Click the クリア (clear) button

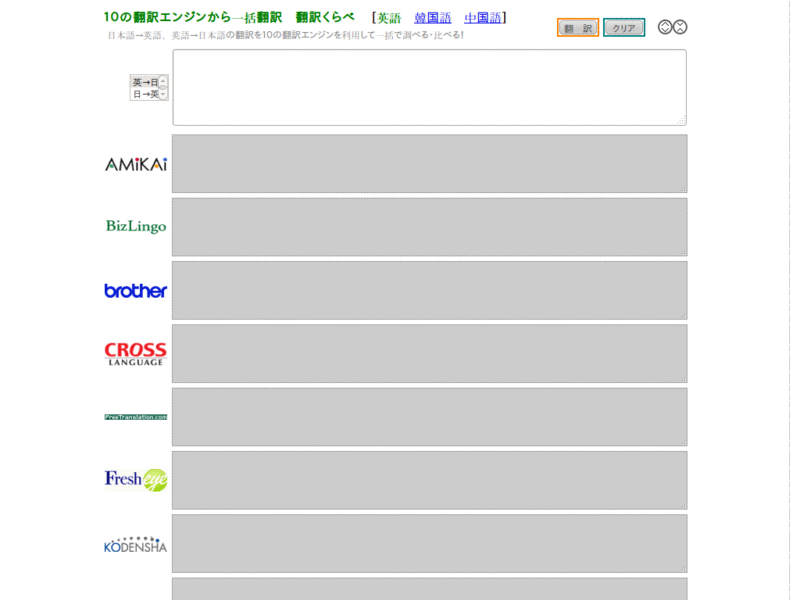click(623, 28)
